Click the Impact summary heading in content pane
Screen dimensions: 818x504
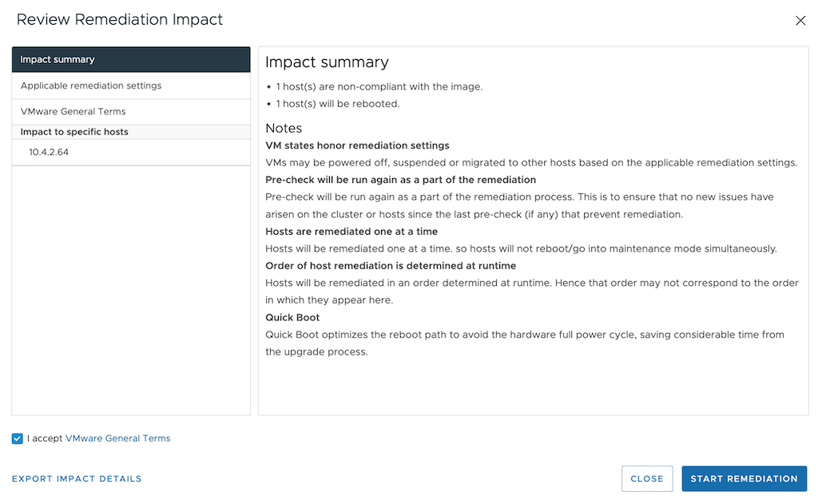tap(327, 62)
